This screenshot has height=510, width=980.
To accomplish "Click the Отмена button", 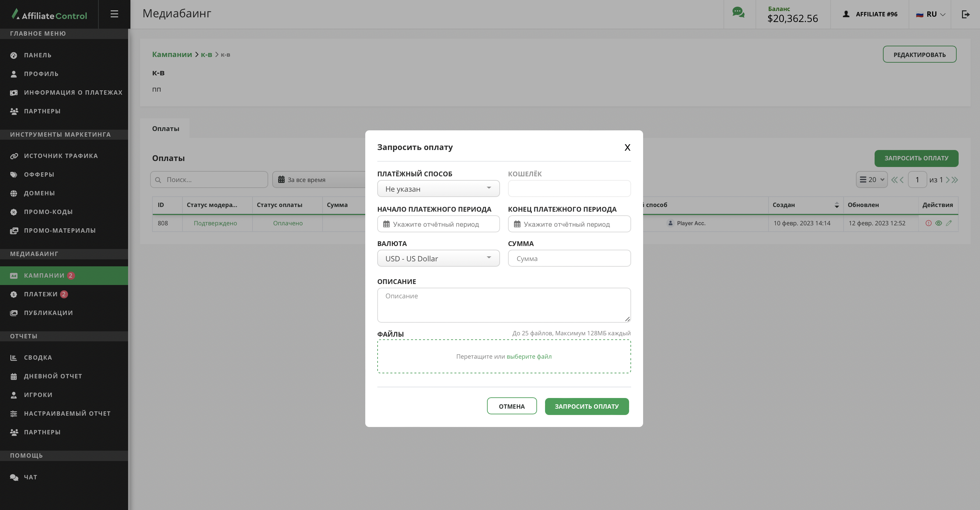I will coord(512,406).
